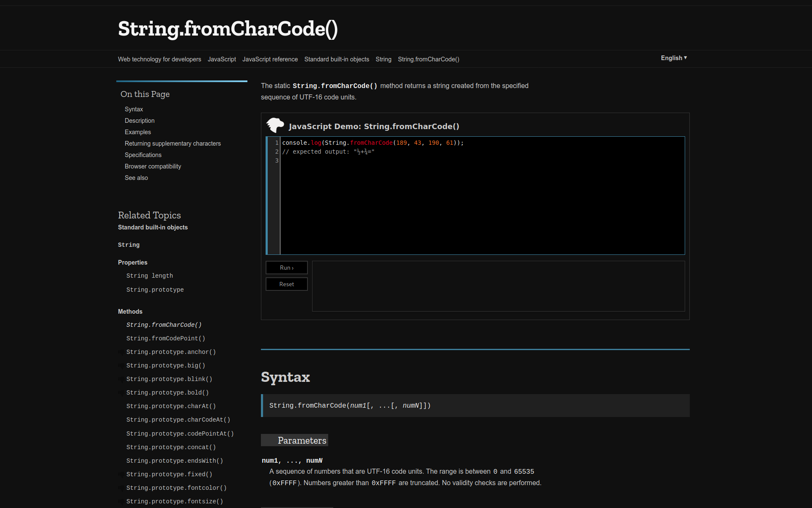812x508 pixels.
Task: Open String.prototype.big() method page
Action: 166,365
